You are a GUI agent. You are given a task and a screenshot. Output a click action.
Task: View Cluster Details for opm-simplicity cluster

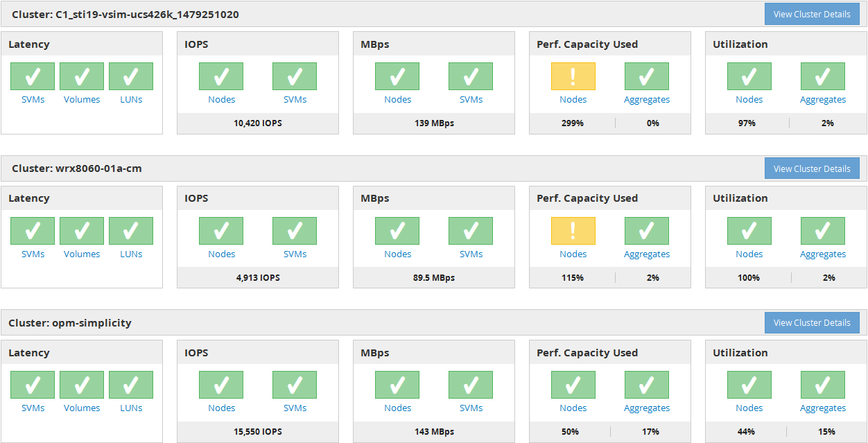point(811,322)
